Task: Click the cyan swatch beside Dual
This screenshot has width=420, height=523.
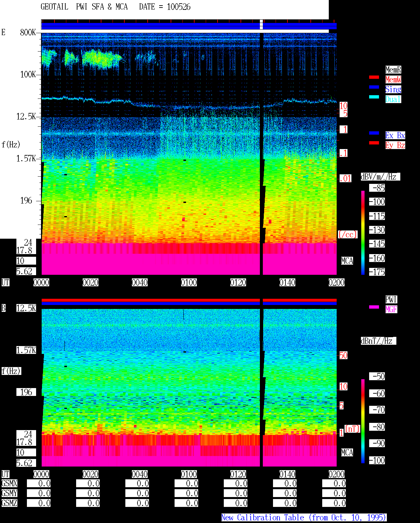Action: coord(374,97)
